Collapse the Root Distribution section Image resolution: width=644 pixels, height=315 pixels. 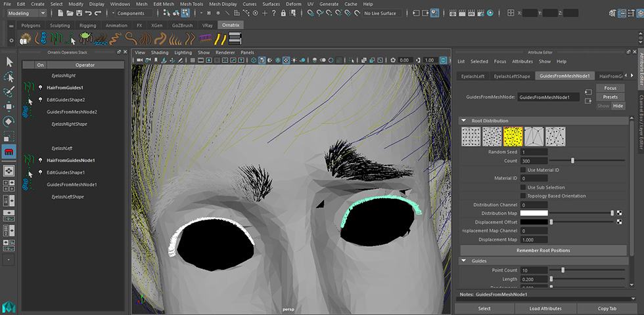[464, 121]
